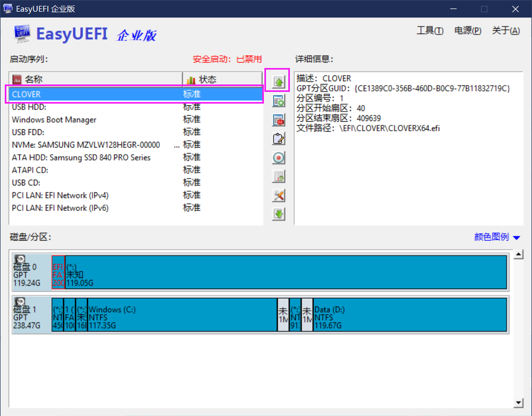Screen dimensions: 532x416
Task: Click the Disk 1 drive icon
Action: tap(20, 302)
